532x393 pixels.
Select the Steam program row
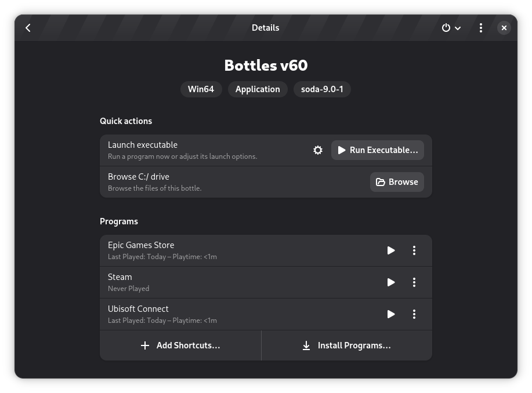pyautogui.click(x=232, y=282)
